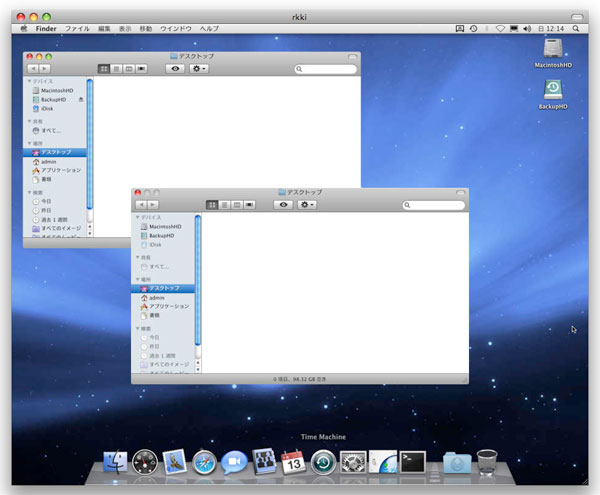Open the Apple menu
The width and height of the screenshot is (600, 495).
[x=24, y=28]
